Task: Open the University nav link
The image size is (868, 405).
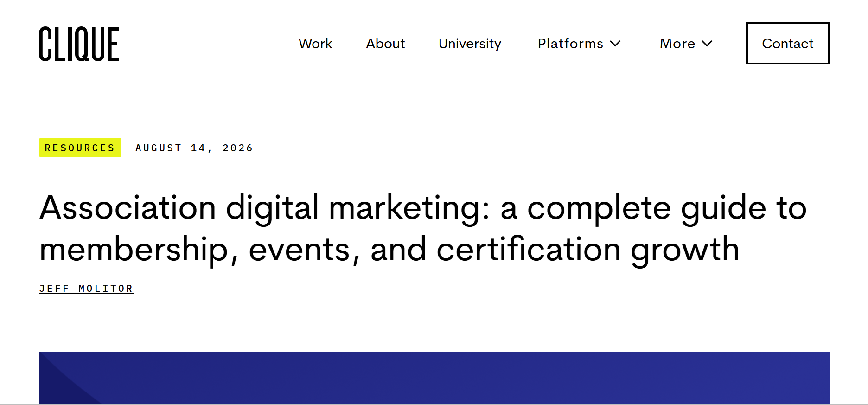Action: (x=470, y=44)
